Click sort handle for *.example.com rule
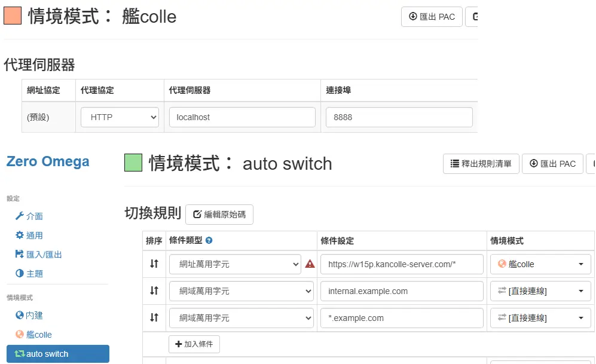Screen dimensions: 596x364 154,318
